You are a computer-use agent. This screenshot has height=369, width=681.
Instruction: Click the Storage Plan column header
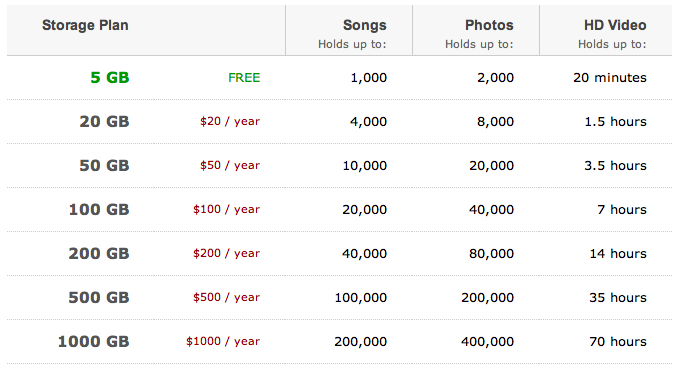85,25
